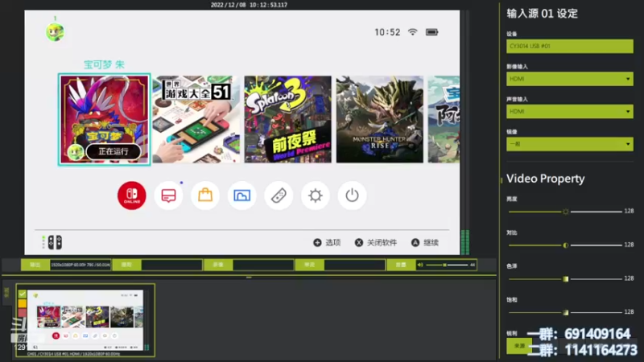The width and height of the screenshot is (644, 362).
Task: Open the Controllers icon on Switch home
Action: 279,195
